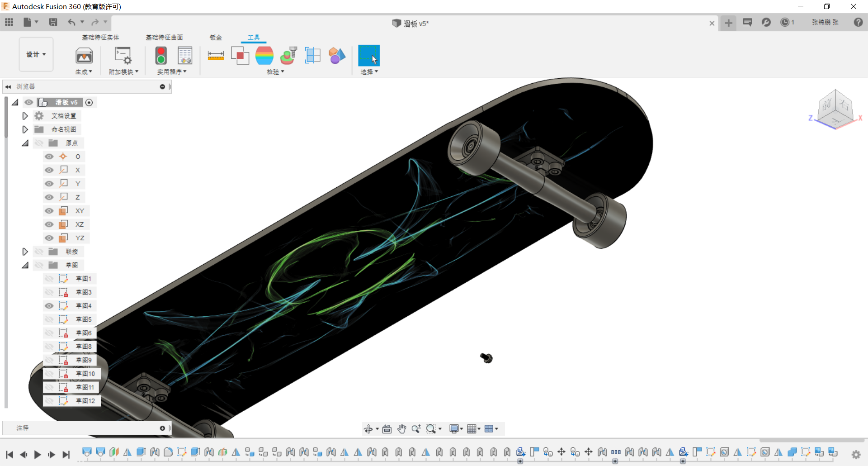This screenshot has height=466, width=868.
Task: Hide the YZ plane via eye icon
Action: tap(49, 238)
